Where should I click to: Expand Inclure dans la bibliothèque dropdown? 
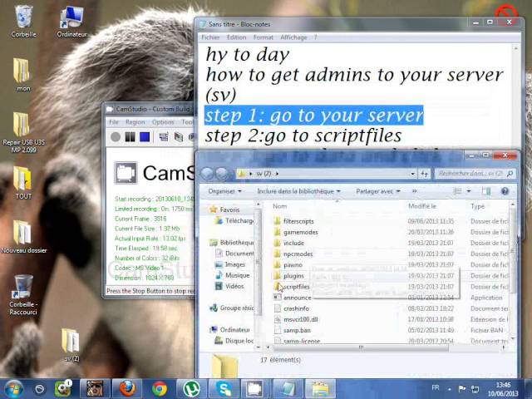point(298,191)
